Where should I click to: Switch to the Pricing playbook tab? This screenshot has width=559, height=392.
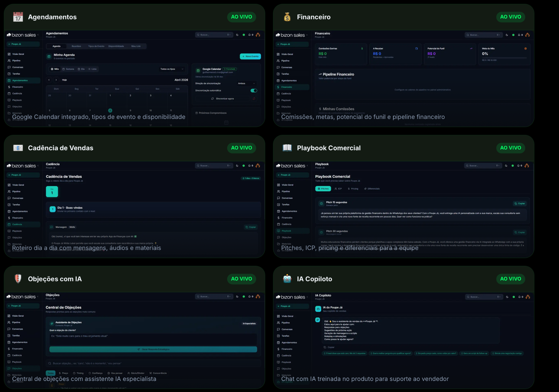coord(353,189)
